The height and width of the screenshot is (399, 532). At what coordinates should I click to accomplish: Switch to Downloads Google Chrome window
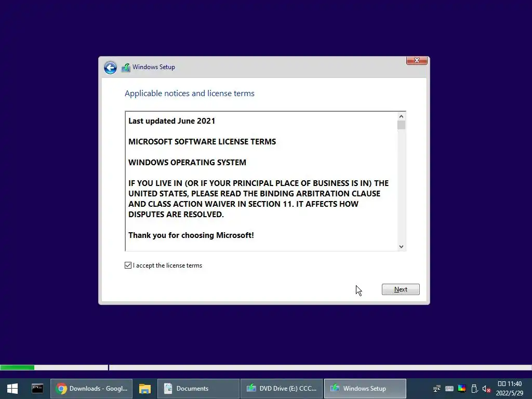(x=91, y=389)
